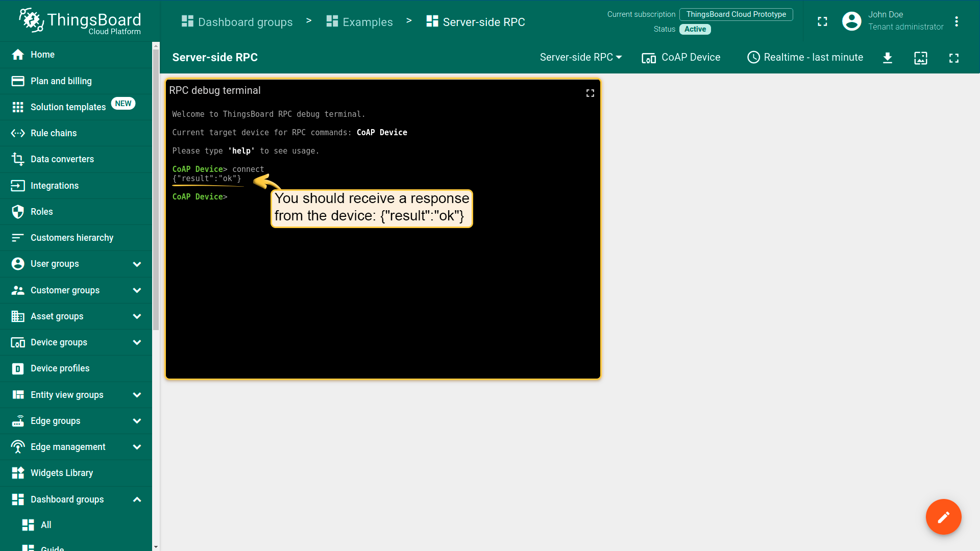Toggle fullscreen icon in top header
Viewport: 980px width, 551px height.
822,21
